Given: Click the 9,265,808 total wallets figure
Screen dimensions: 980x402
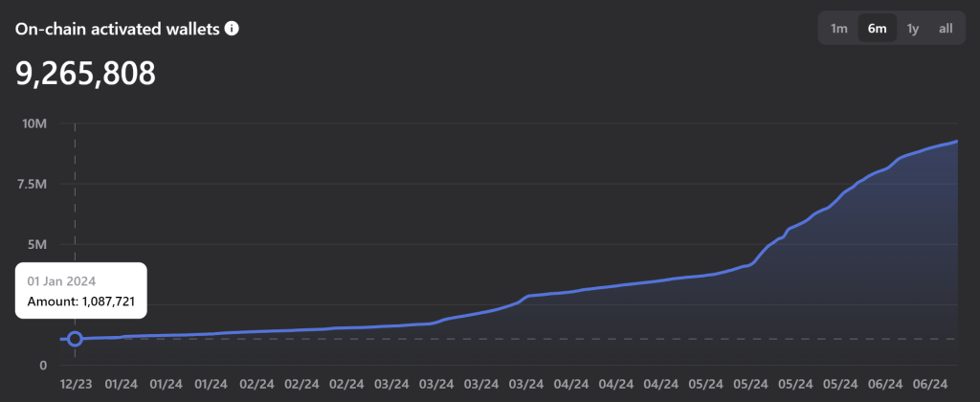Looking at the screenshot, I should pos(85,74).
